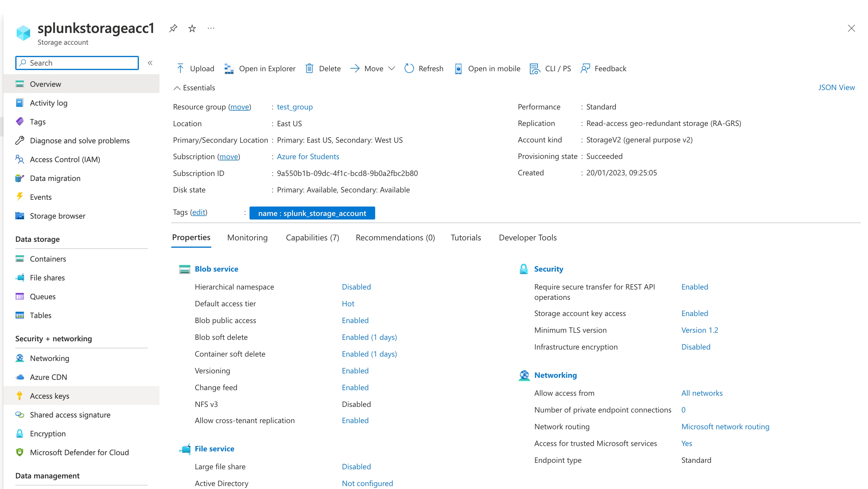Mark splunkstorageacc1 as favorite with the star
This screenshot has width=868, height=489.
point(192,28)
